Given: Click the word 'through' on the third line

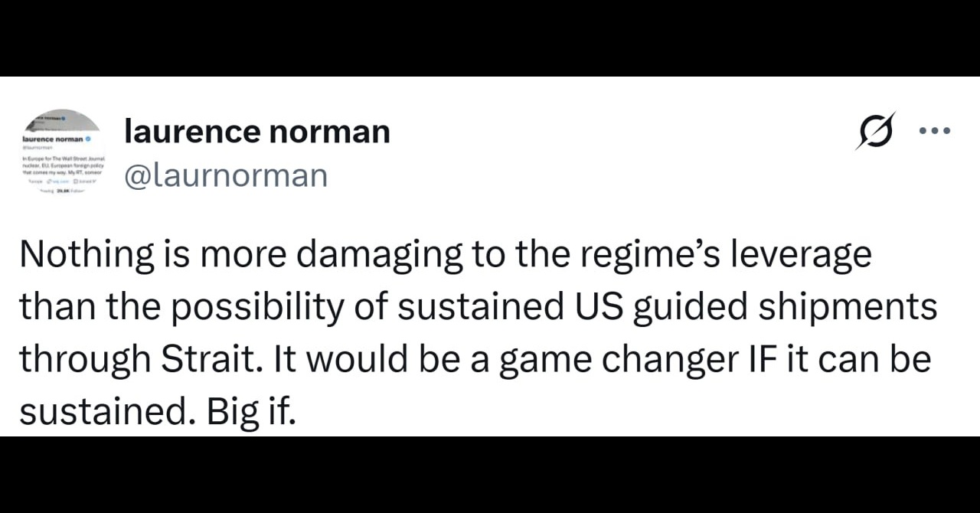Looking at the screenshot, I should pos(86,360).
